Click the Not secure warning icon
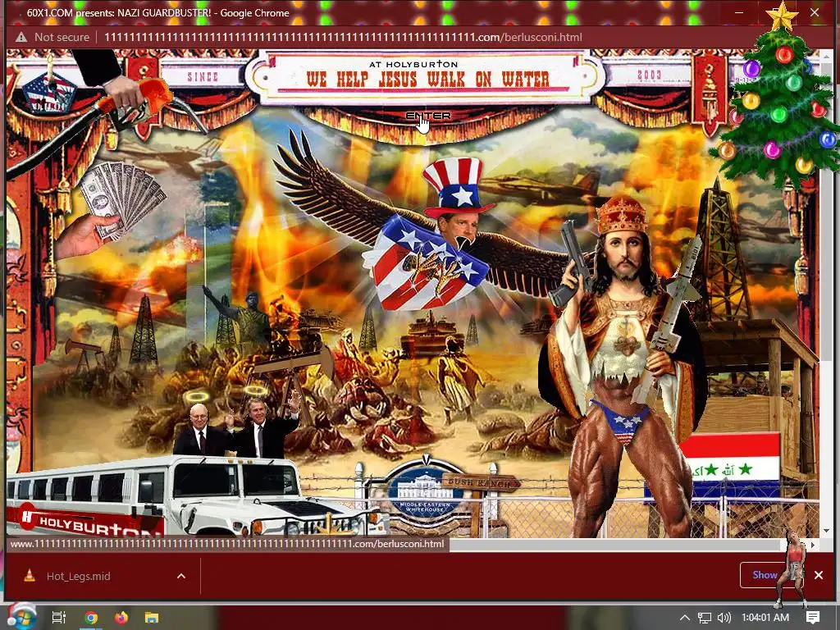This screenshot has width=840, height=630. (x=21, y=37)
